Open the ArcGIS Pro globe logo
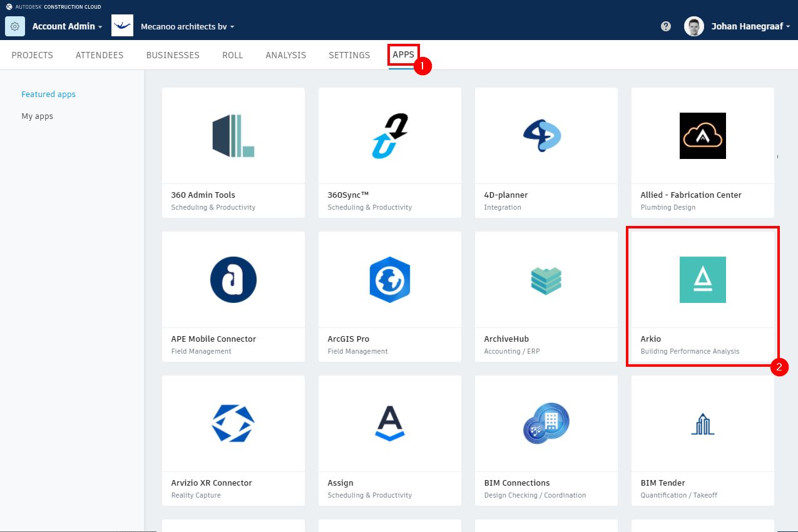798x532 pixels. coord(390,280)
